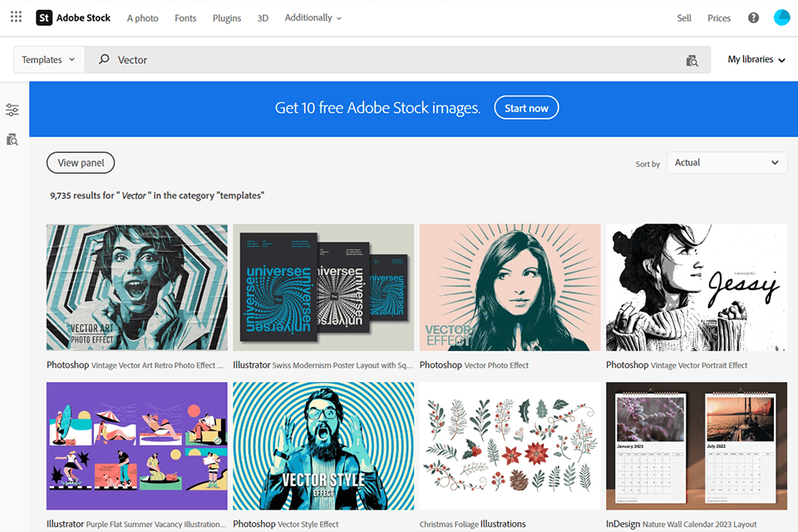Click the Photoshop Vector Style Effect title
Screen dimensions: 798x532
click(285, 524)
